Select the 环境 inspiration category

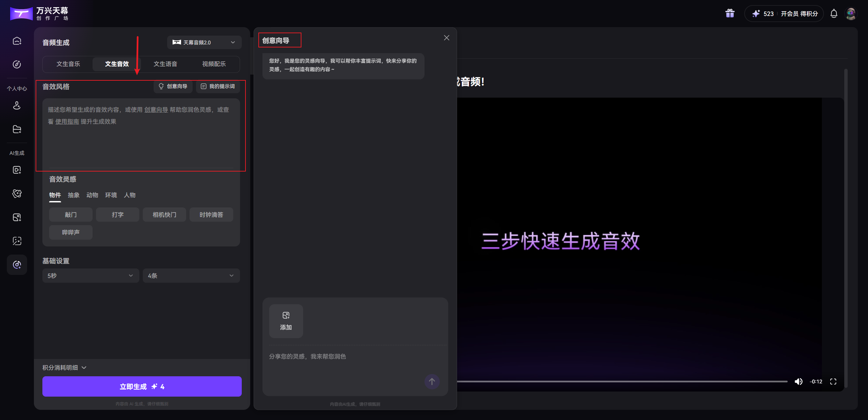[111, 195]
